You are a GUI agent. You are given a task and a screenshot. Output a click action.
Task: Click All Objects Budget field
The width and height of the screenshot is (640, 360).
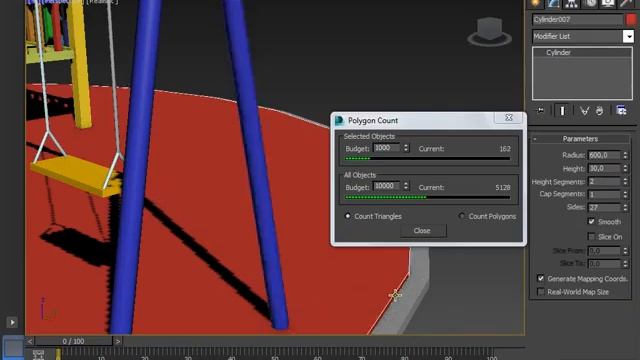click(x=387, y=186)
